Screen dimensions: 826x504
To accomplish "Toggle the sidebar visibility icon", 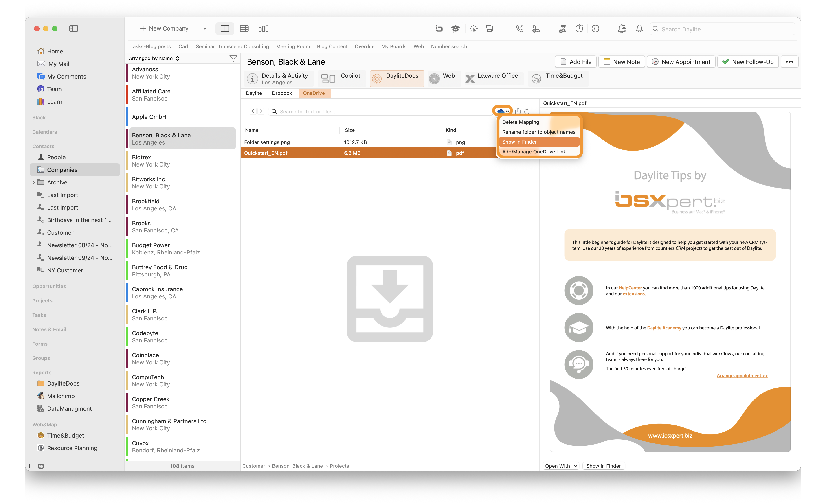I will pos(73,28).
